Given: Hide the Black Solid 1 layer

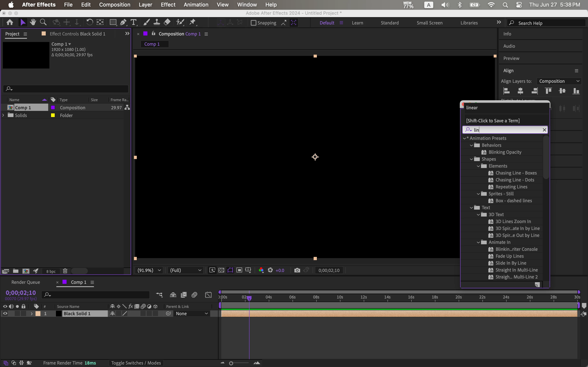Looking at the screenshot, I should pyautogui.click(x=5, y=313).
